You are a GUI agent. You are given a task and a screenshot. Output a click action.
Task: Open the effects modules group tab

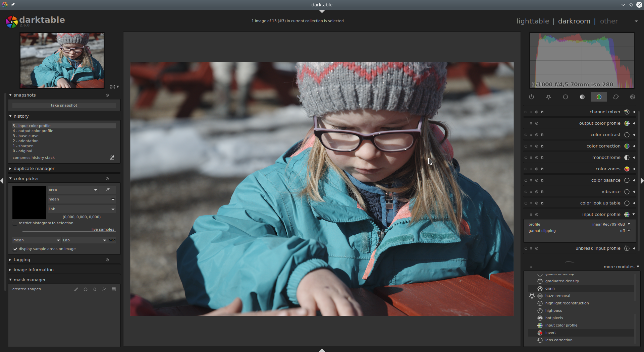633,97
